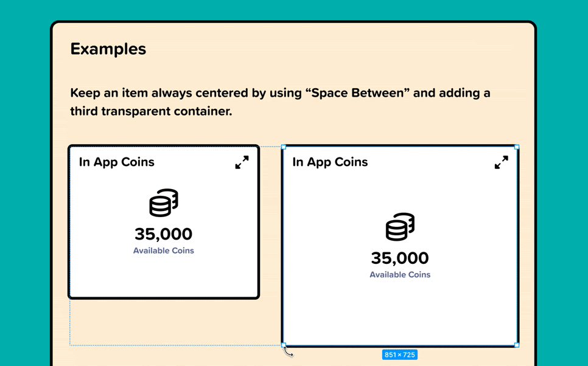Grab the top-right resize handle of the selected card
Image resolution: width=588 pixels, height=366 pixels.
coord(517,147)
